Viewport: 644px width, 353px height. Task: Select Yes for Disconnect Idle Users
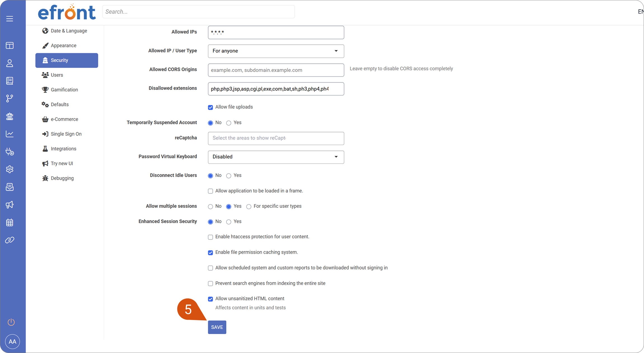click(229, 176)
